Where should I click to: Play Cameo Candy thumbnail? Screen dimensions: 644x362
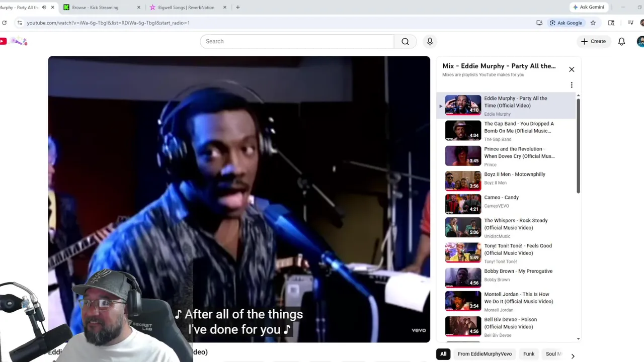point(463,204)
